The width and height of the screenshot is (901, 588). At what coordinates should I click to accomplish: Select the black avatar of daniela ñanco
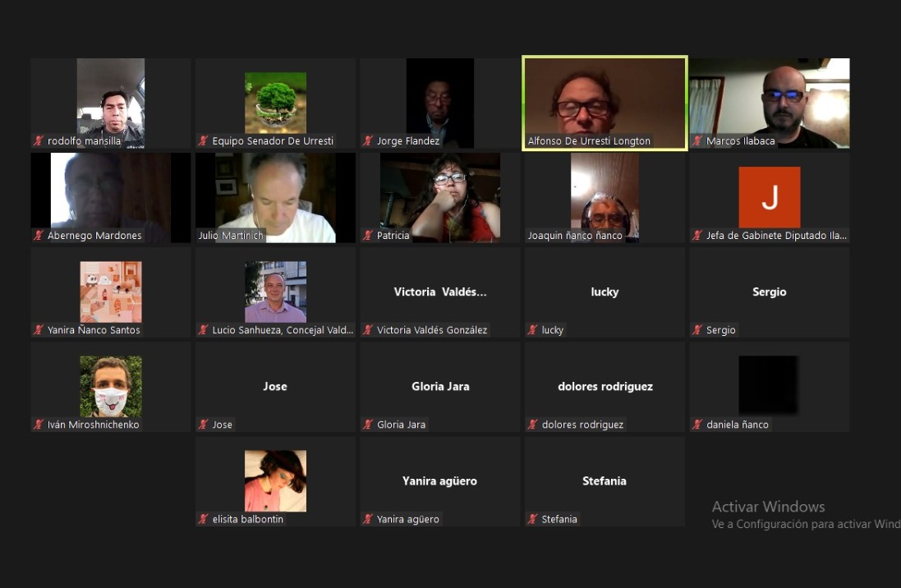[768, 384]
